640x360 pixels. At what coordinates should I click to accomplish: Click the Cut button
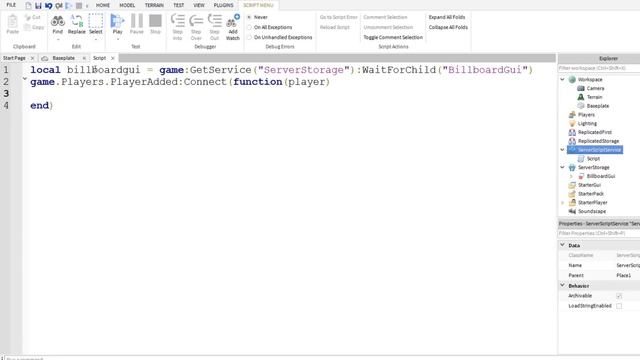click(x=33, y=17)
